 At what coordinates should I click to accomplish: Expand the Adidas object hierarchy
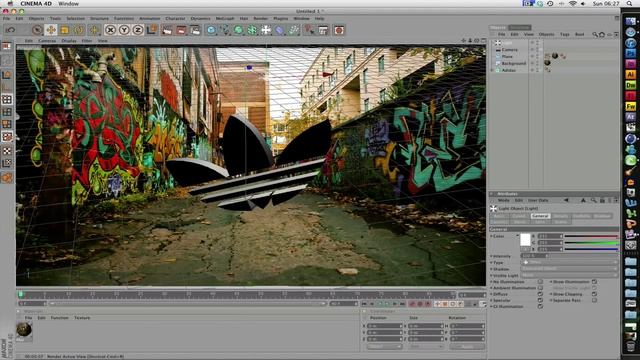point(492,70)
